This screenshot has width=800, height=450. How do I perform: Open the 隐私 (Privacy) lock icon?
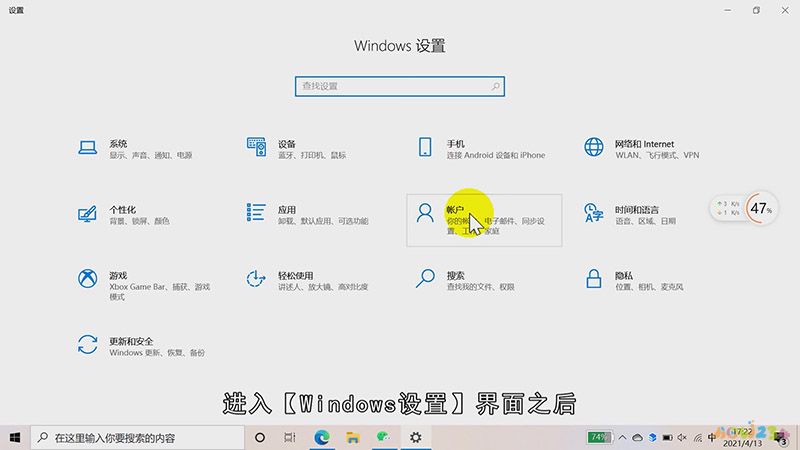[x=593, y=279]
